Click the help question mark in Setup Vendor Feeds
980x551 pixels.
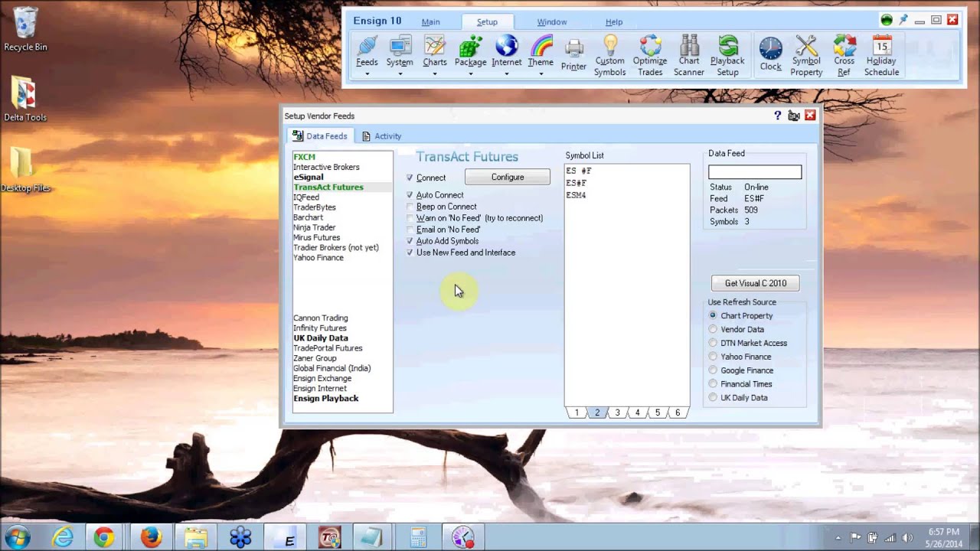pos(778,116)
